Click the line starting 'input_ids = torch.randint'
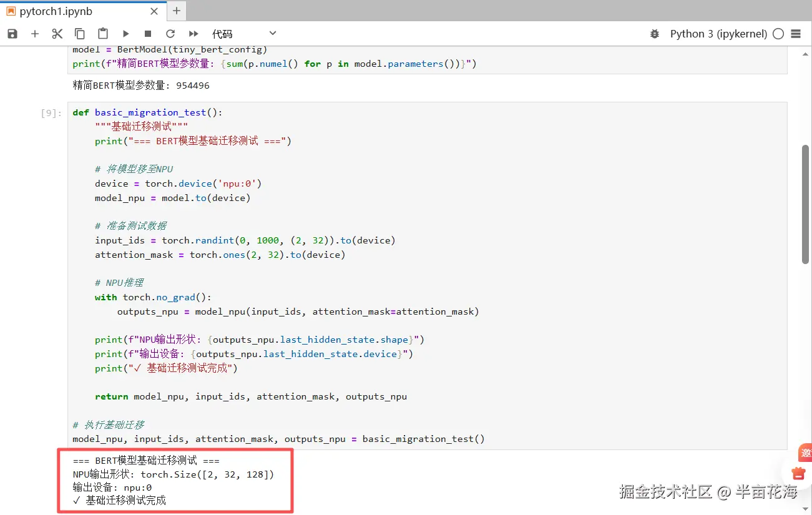 (x=245, y=240)
